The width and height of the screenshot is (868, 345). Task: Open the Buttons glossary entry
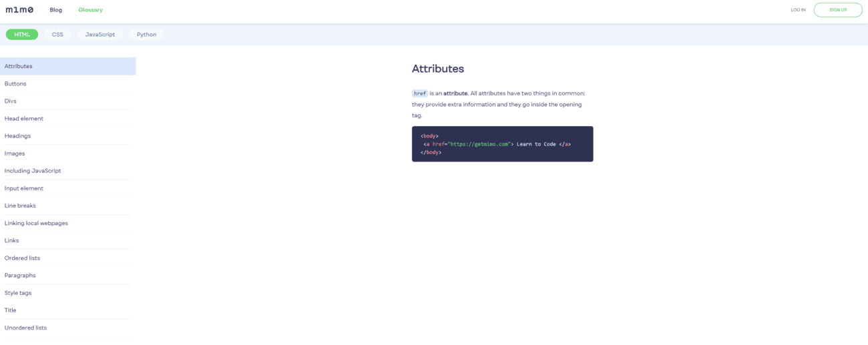pos(67,83)
